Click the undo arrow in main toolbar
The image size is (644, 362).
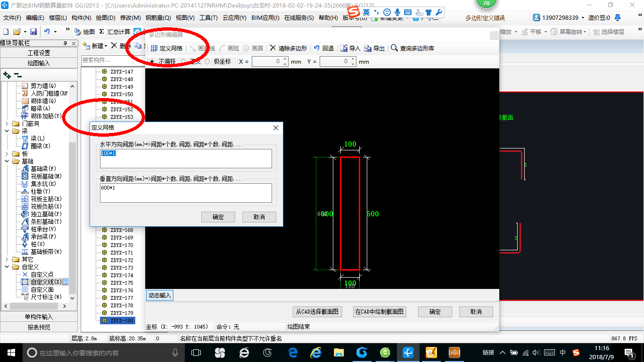coord(47,32)
